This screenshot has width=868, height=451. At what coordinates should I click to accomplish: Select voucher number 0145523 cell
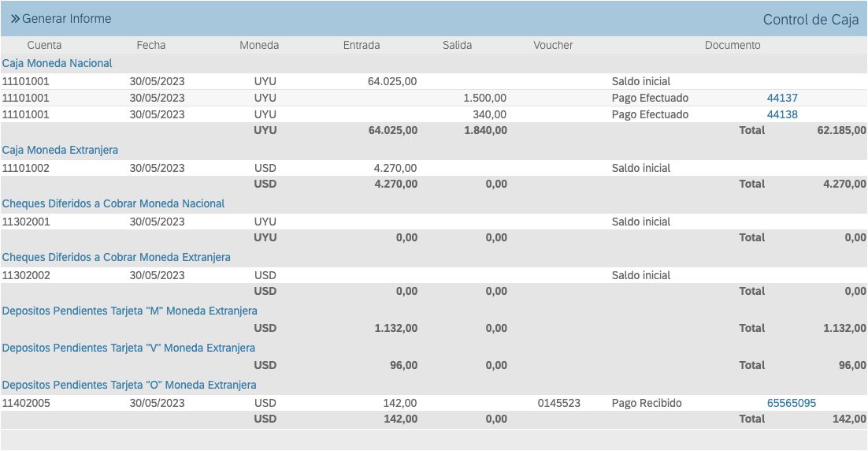[558, 403]
